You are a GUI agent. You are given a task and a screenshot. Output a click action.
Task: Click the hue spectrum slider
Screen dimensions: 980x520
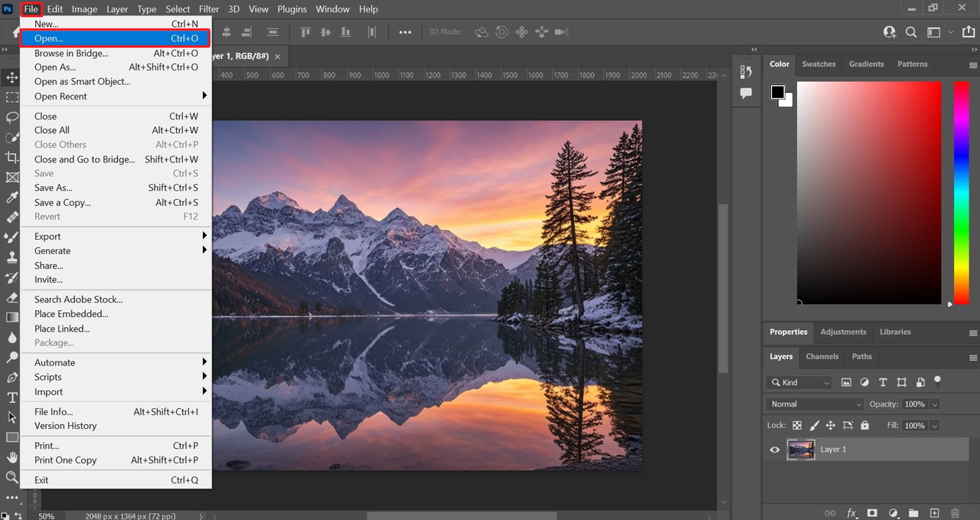(x=961, y=192)
